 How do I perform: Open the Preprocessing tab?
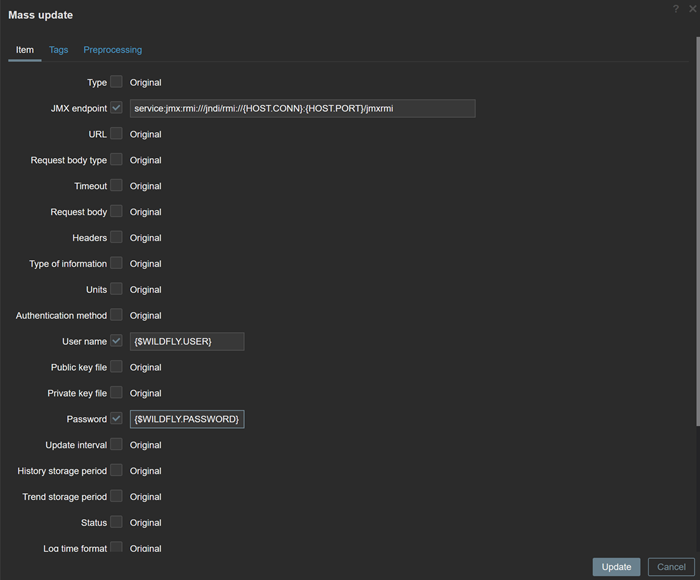click(112, 50)
